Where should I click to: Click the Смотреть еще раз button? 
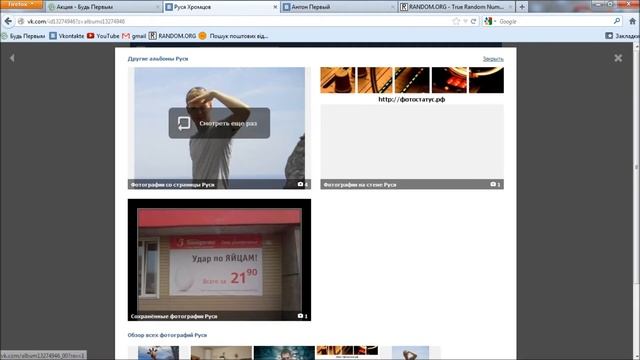pos(219,123)
